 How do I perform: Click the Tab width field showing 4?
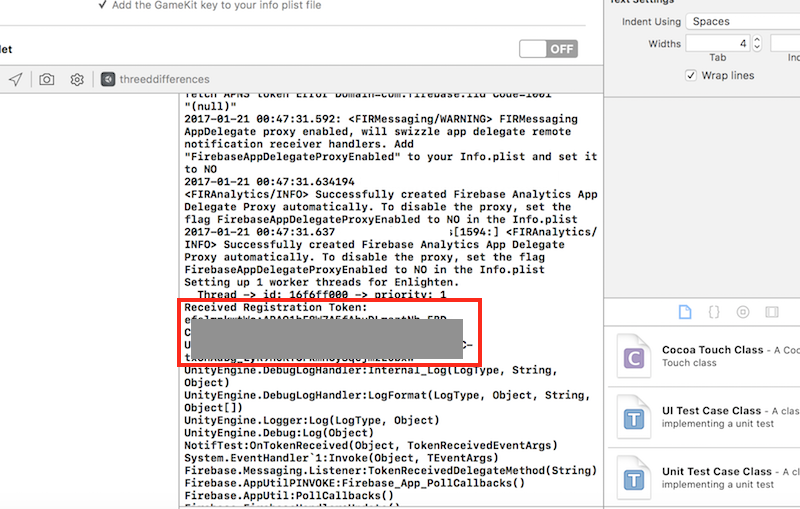point(718,43)
